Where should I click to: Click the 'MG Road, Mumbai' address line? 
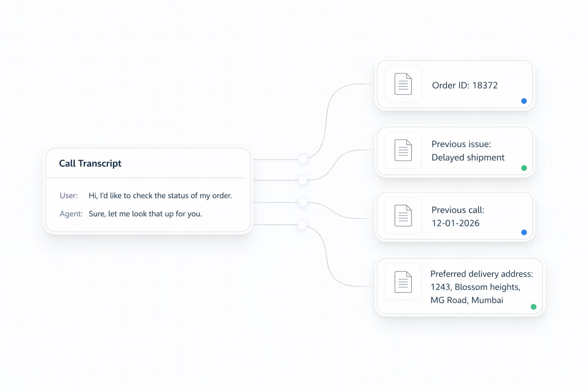(x=467, y=300)
